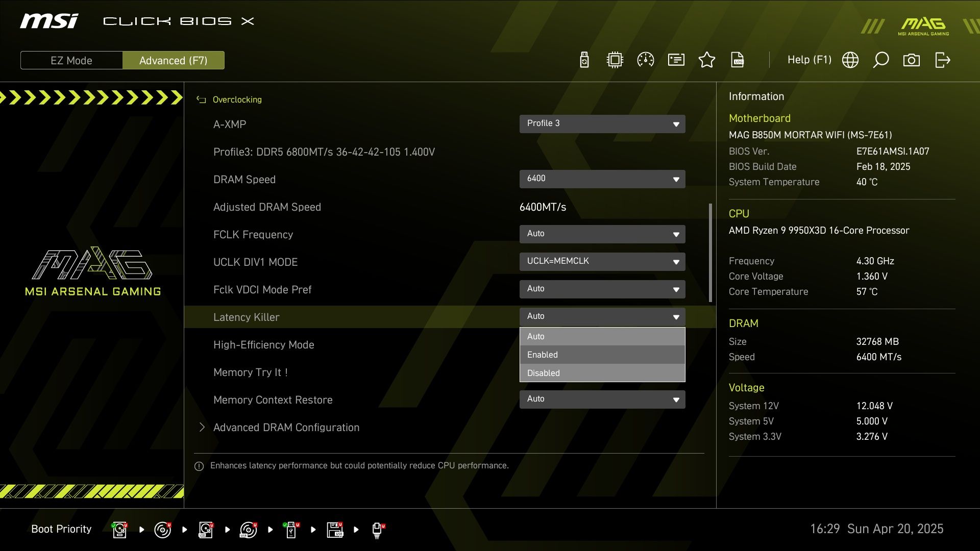
Task: Open the M-Flash USB update icon
Action: 584,60
